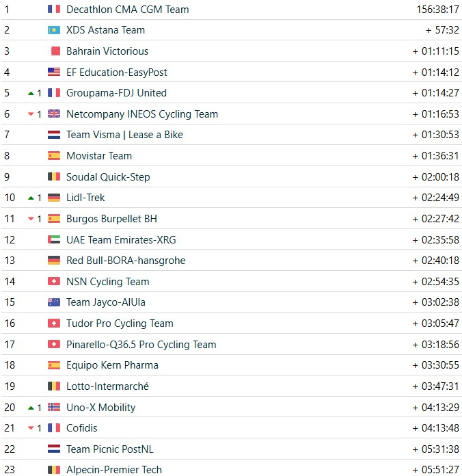Open the EF Education-EasyPost team link
462x476 pixels.
117,72
